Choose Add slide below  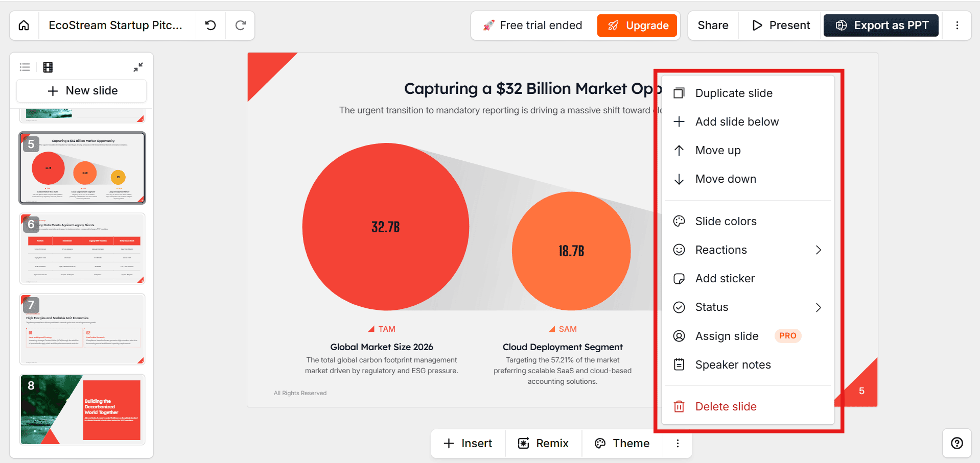click(x=748, y=121)
